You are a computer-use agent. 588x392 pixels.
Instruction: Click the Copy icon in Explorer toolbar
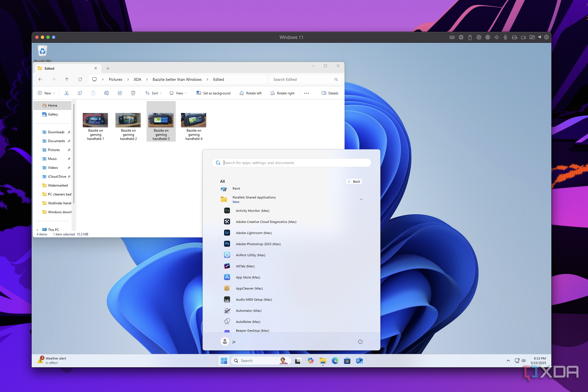pos(80,93)
